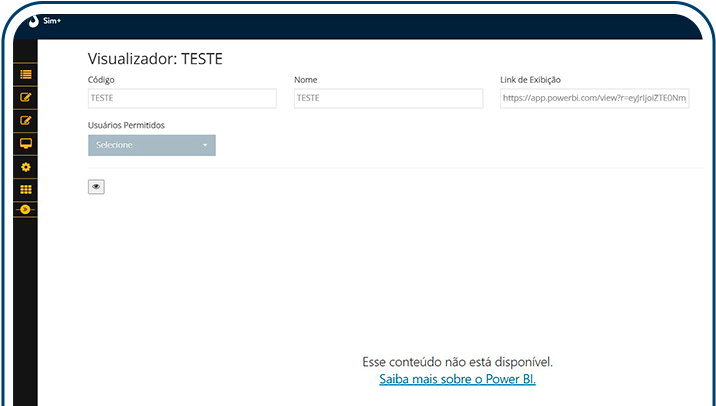Click the Usuários Permitidos label
Image resolution: width=716 pixels, height=406 pixels.
(126, 125)
